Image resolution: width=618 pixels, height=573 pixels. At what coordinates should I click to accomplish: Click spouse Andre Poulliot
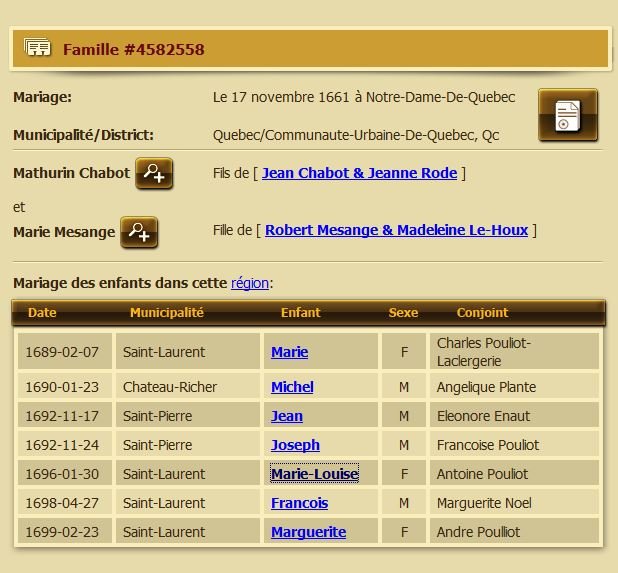pyautogui.click(x=514, y=531)
